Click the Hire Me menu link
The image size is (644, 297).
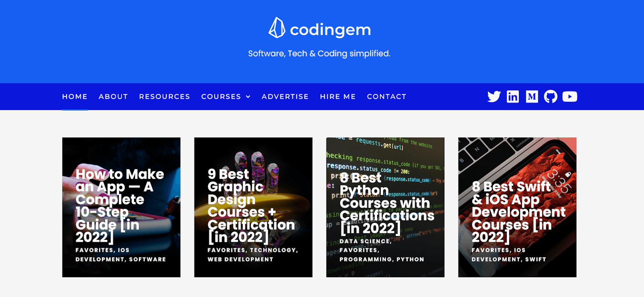[x=338, y=97]
